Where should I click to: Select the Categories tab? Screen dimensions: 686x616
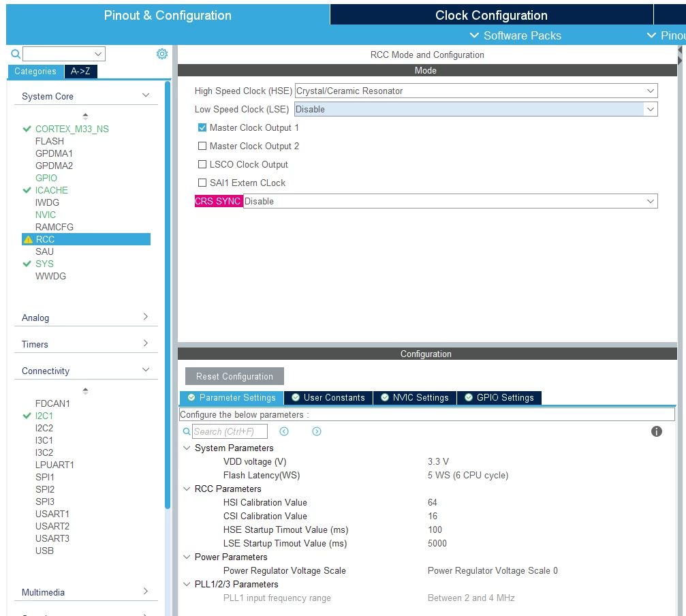[x=35, y=72]
